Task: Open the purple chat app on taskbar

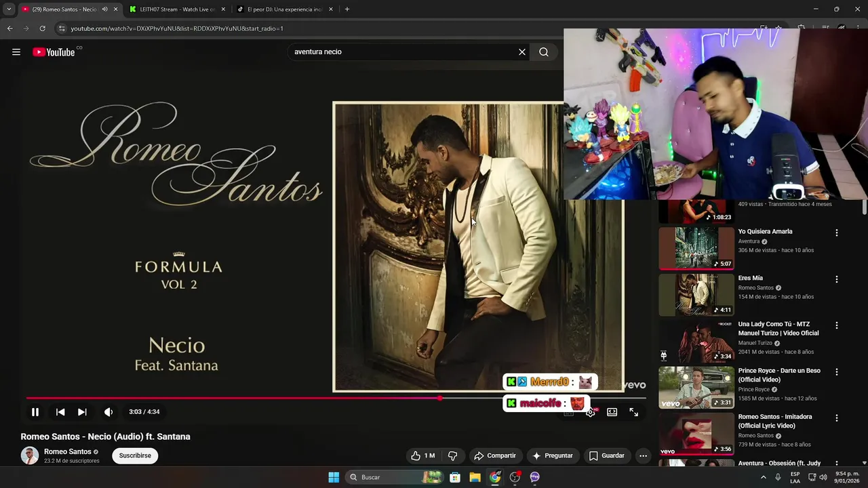Action: point(534,477)
